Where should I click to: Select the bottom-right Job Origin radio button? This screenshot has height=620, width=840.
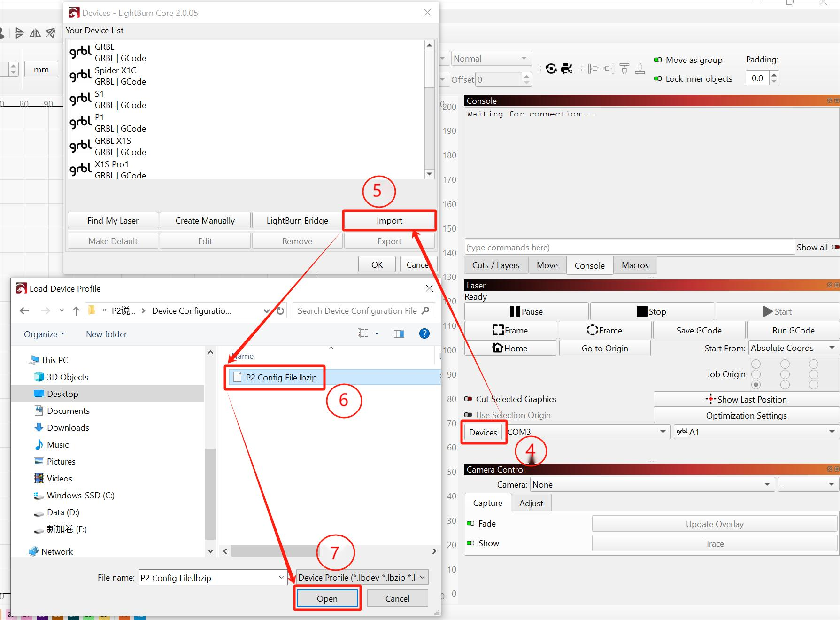click(x=814, y=385)
